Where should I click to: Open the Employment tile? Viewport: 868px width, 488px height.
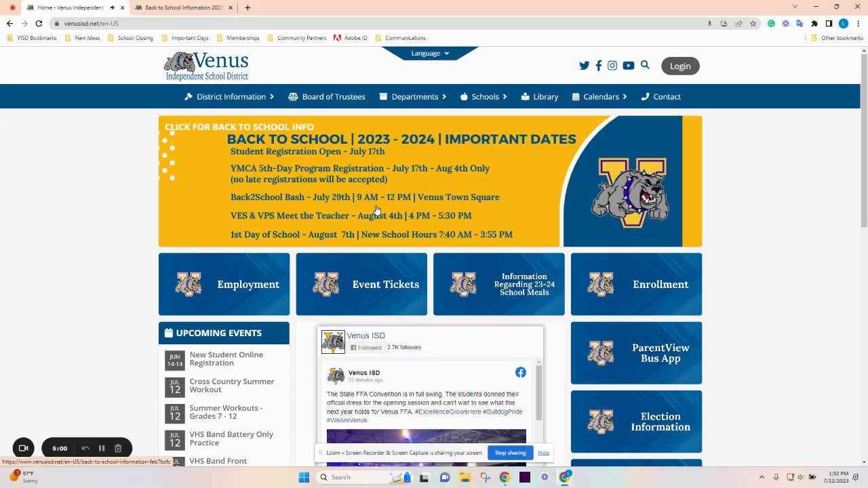(x=224, y=284)
